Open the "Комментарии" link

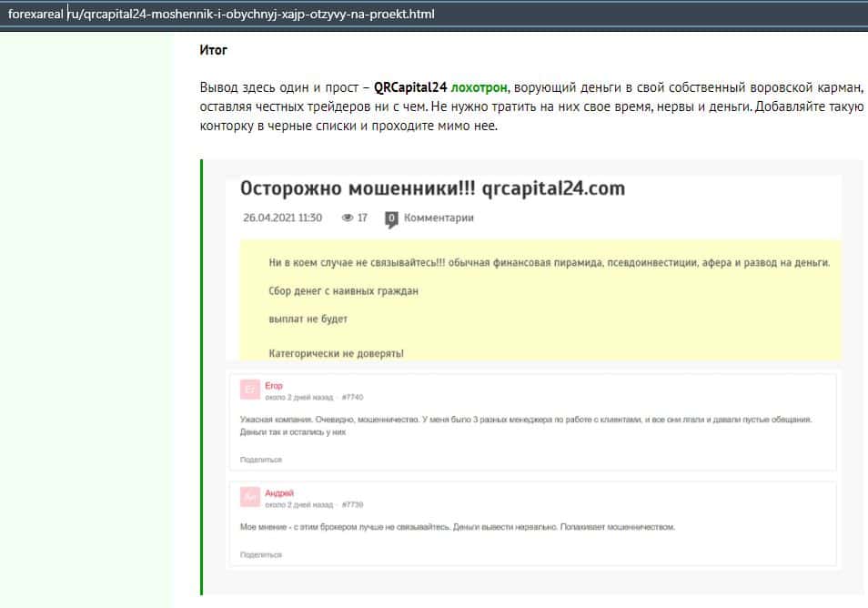[439, 218]
